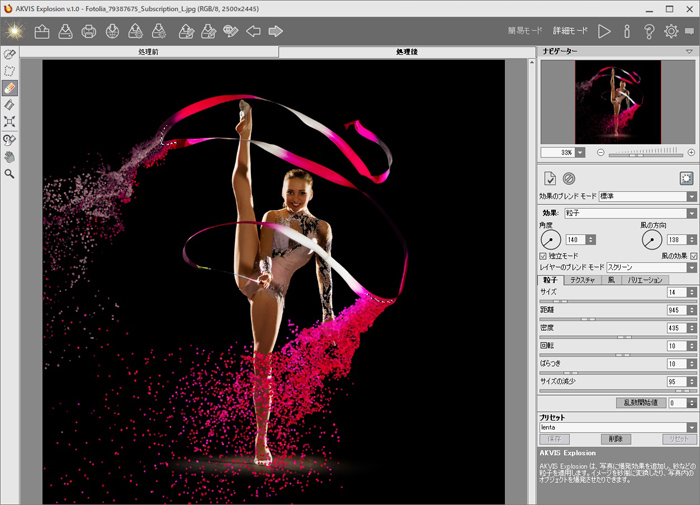This screenshot has height=505, width=700.
Task: Switch to the テクスチャ tab
Action: pyautogui.click(x=582, y=280)
